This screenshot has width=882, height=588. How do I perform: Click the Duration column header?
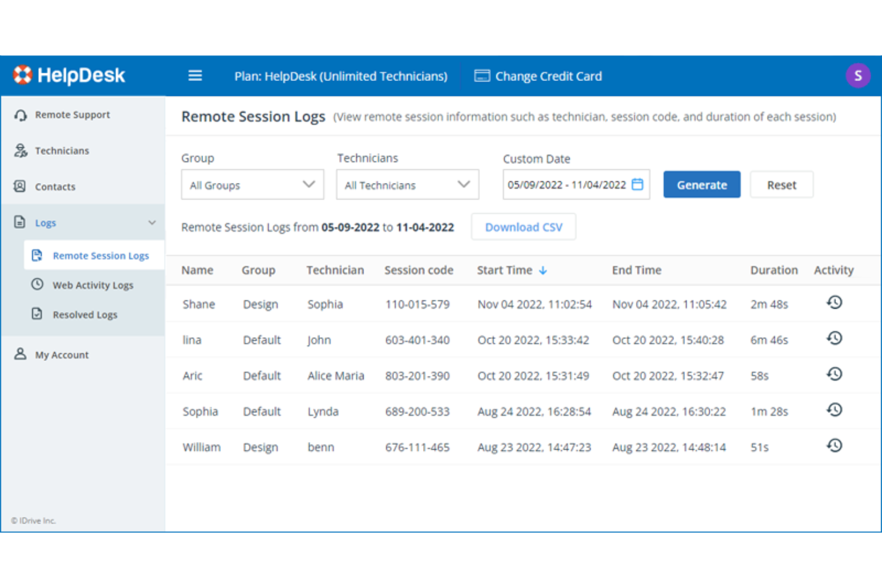point(774,270)
